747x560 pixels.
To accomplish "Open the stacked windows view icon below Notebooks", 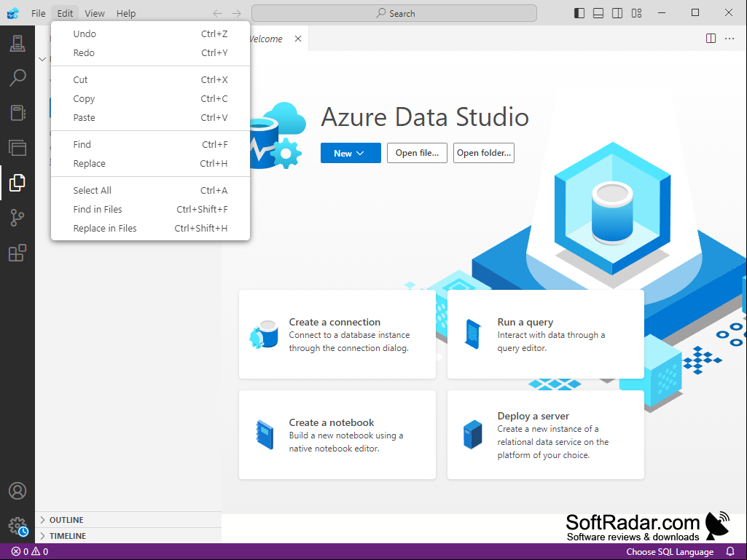I will [17, 148].
